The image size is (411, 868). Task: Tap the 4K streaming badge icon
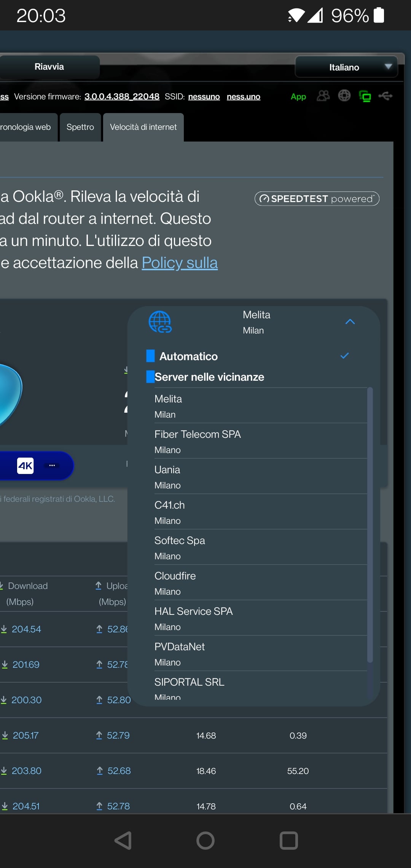(x=25, y=466)
